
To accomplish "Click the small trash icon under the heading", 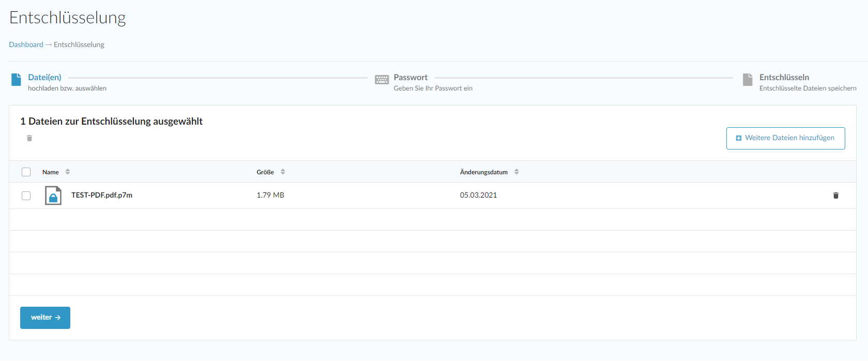I will click(x=29, y=138).
